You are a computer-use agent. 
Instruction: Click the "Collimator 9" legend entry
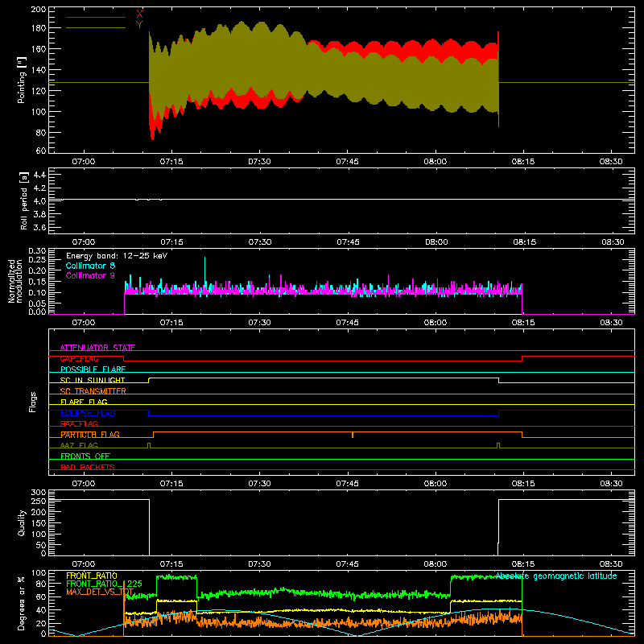pos(90,275)
